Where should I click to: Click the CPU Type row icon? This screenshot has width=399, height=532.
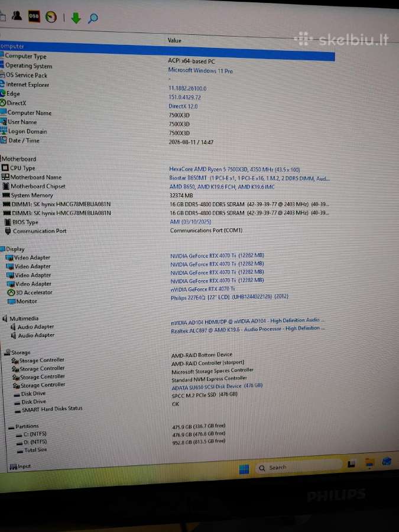(5, 168)
